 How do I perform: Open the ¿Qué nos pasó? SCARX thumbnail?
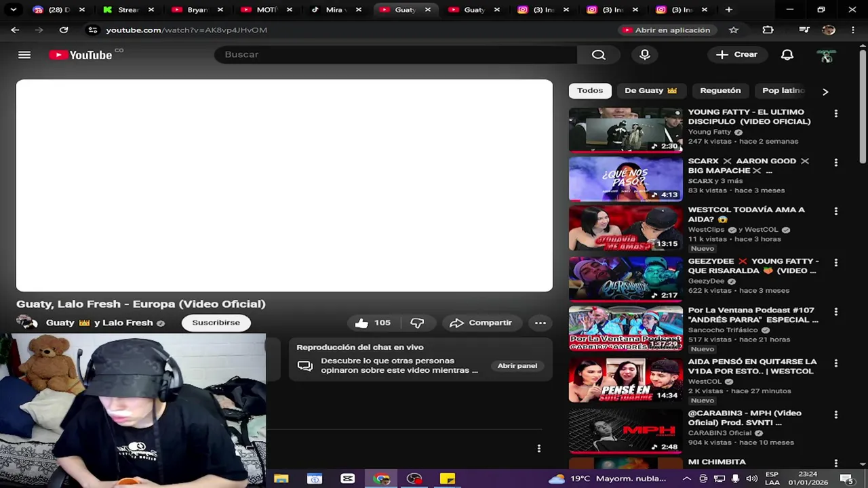coord(625,179)
